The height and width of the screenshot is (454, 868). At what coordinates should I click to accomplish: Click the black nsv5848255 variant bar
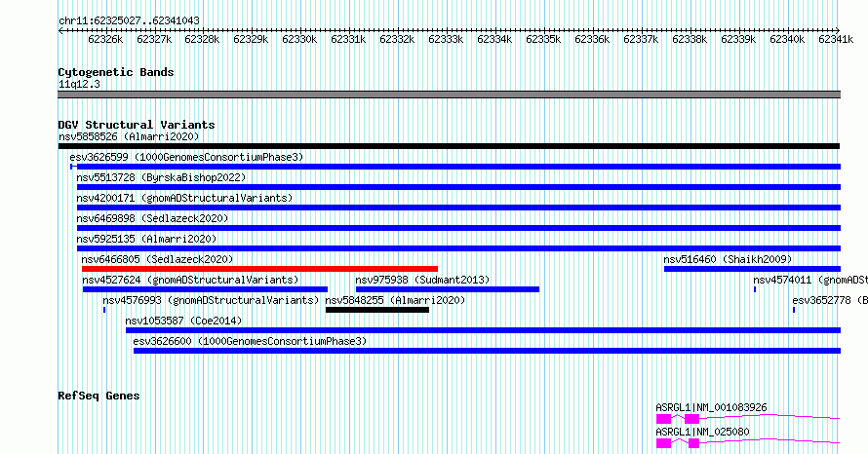click(x=377, y=310)
